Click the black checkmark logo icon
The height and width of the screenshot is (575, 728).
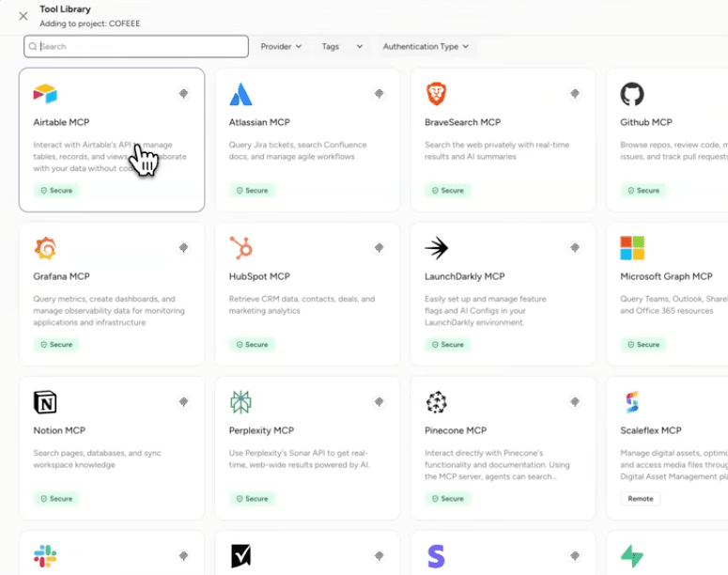[241, 556]
